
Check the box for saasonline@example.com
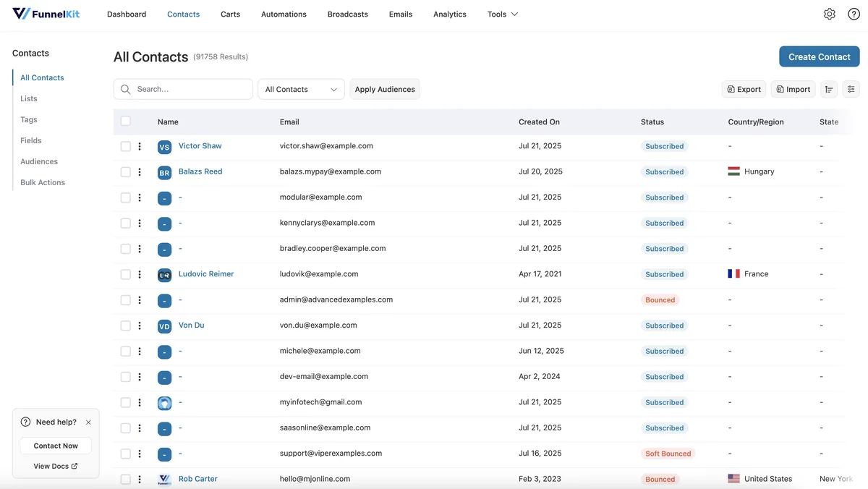point(126,428)
